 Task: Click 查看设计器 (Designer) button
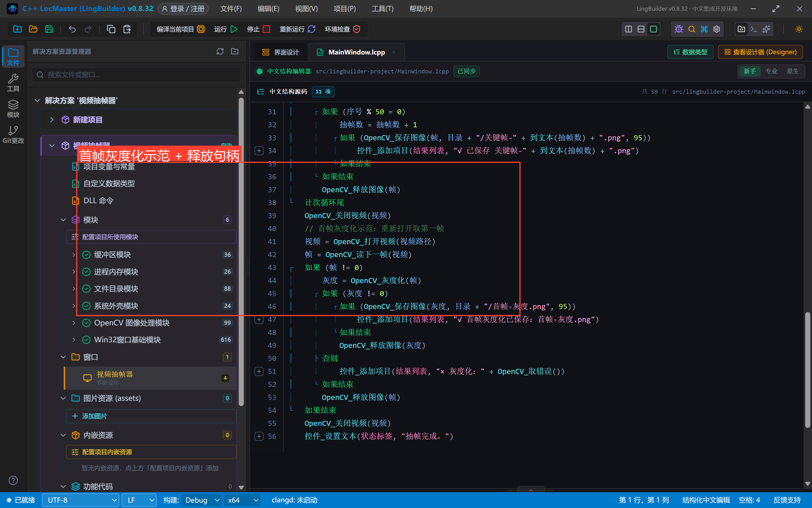pos(760,52)
